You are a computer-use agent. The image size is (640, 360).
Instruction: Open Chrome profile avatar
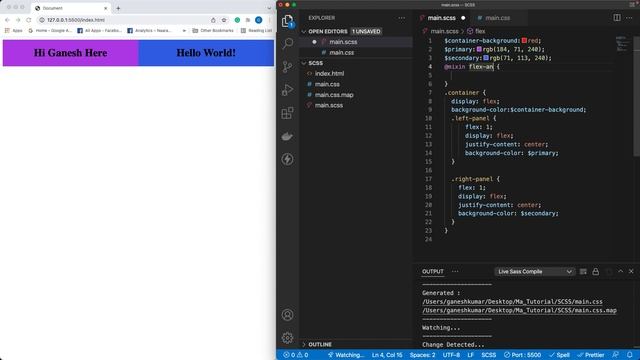(x=258, y=20)
